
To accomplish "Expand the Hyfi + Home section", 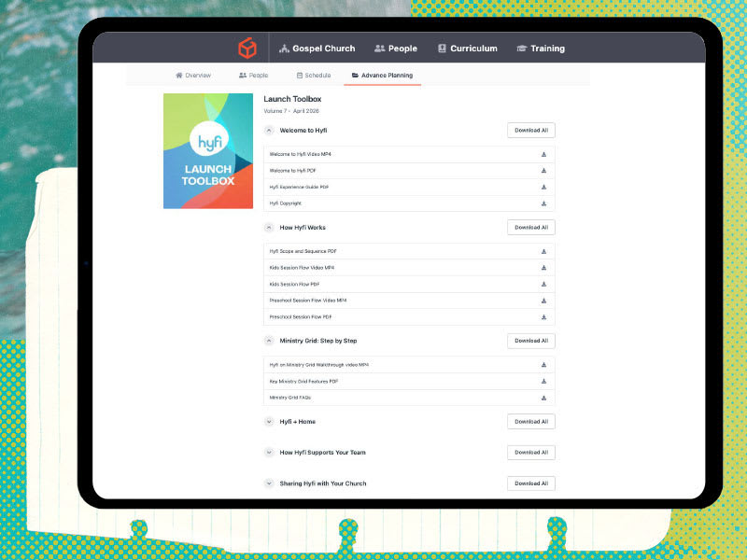I will (x=269, y=422).
